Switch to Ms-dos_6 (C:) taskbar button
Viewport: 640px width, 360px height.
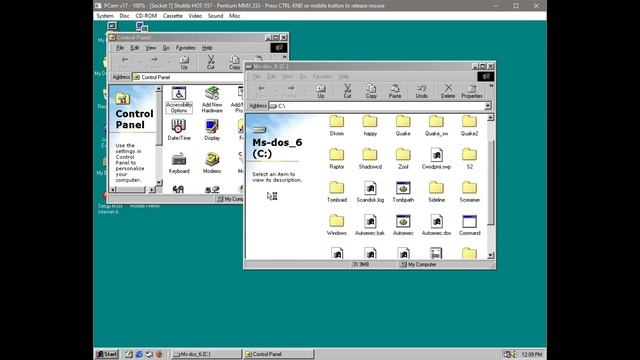[x=207, y=354]
